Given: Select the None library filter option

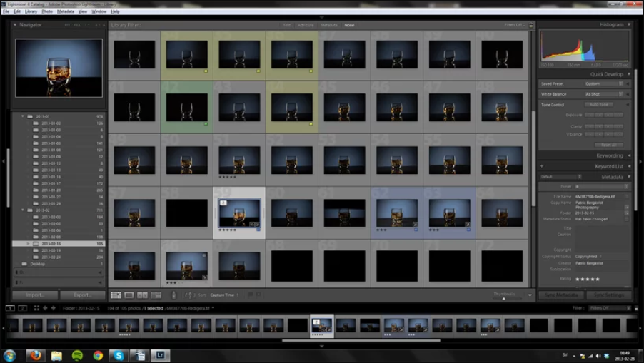Looking at the screenshot, I should tap(350, 25).
